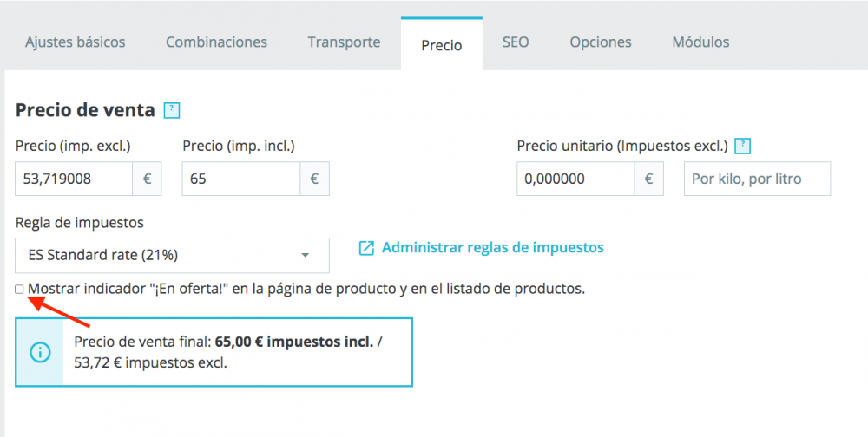
Task: Go to the Transporte tab
Action: click(x=344, y=42)
